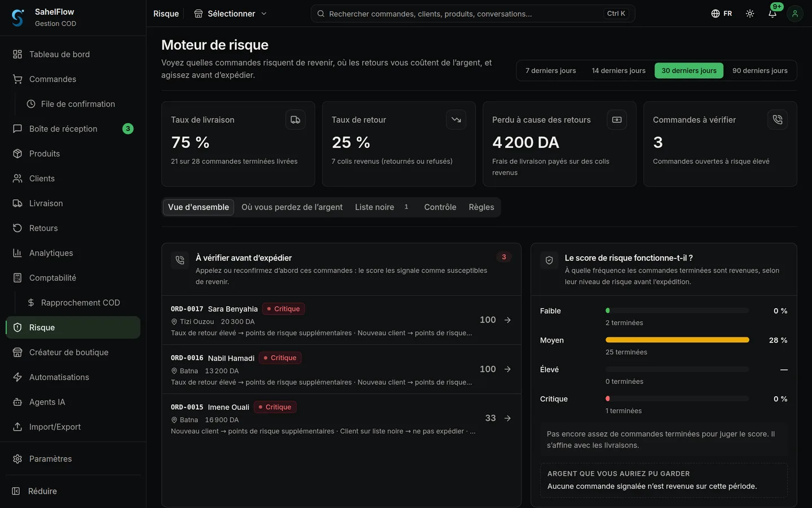Image resolution: width=812 pixels, height=508 pixels.
Task: Open arrow for order ORD-0017
Action: click(507, 320)
